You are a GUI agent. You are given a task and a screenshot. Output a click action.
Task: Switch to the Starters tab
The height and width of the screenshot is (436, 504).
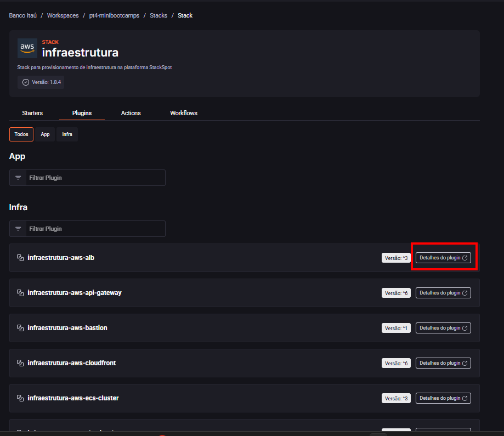(x=32, y=113)
